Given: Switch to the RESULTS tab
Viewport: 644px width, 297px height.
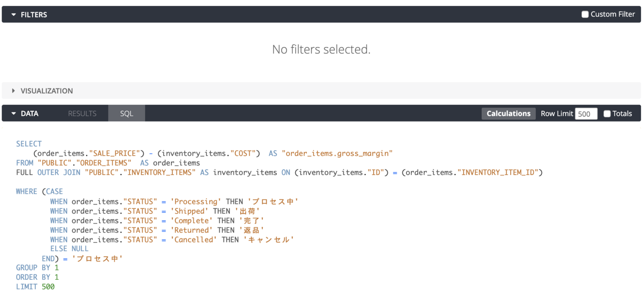Looking at the screenshot, I should pyautogui.click(x=82, y=113).
